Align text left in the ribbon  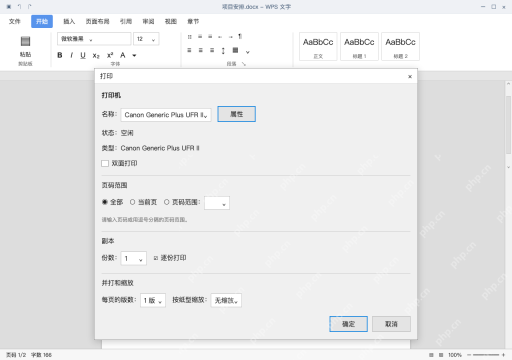[x=189, y=50]
